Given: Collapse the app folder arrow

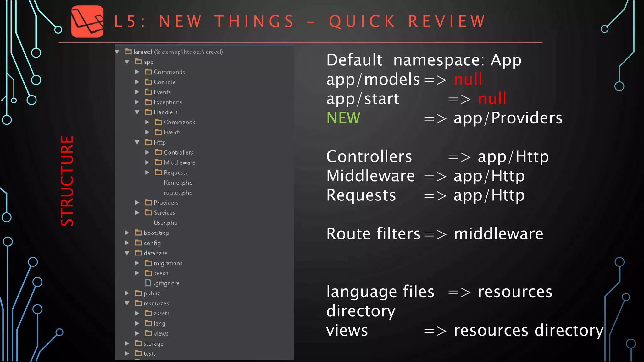Looking at the screenshot, I should 127,62.
